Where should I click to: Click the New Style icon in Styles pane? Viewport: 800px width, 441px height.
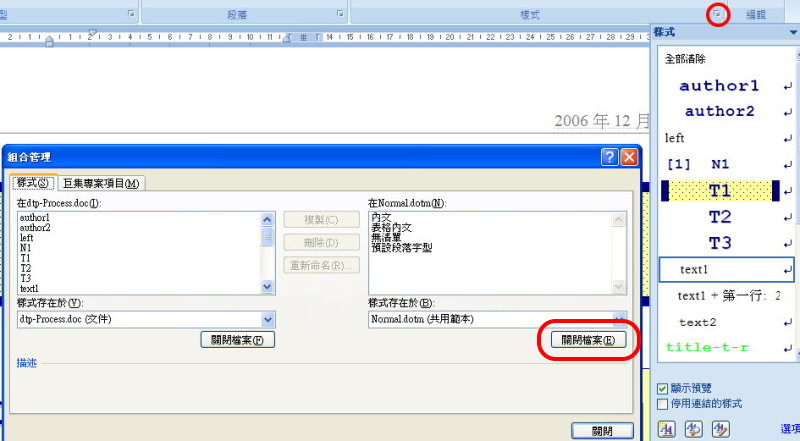click(x=668, y=429)
